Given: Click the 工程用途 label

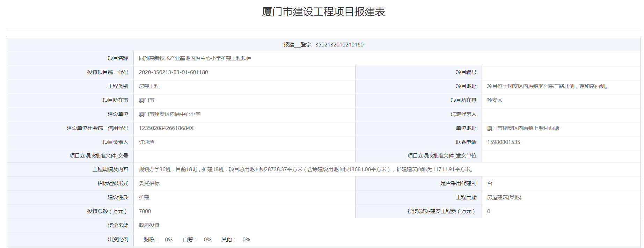Looking at the screenshot, I should (x=466, y=197).
